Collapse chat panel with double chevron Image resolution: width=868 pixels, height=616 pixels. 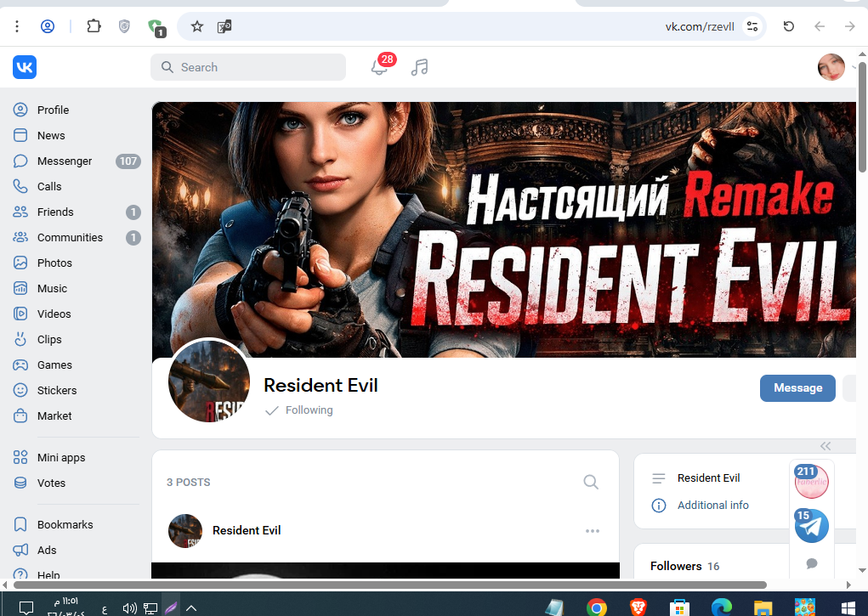[825, 446]
